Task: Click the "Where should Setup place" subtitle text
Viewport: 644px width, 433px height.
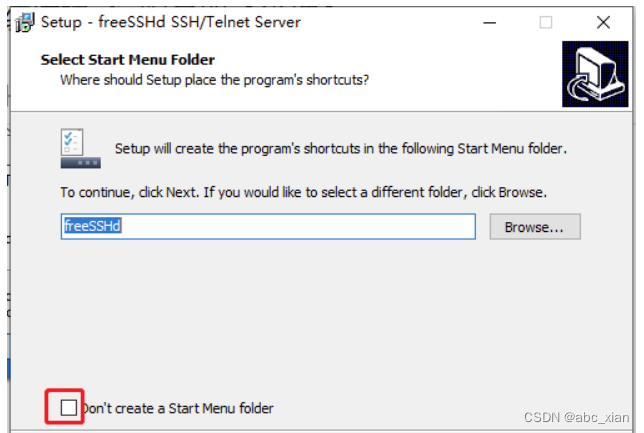Action: pos(214,79)
